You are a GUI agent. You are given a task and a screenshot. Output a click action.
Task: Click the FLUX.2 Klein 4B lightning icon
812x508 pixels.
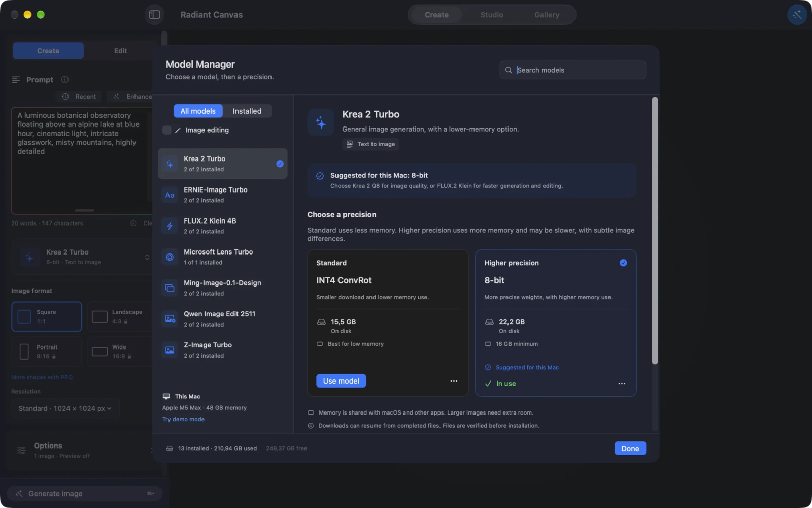[170, 226]
